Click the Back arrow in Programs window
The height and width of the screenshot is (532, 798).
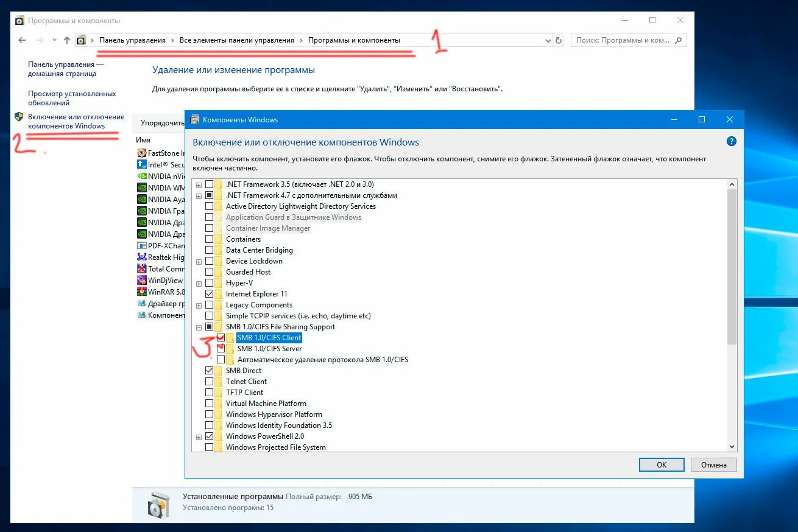[23, 40]
